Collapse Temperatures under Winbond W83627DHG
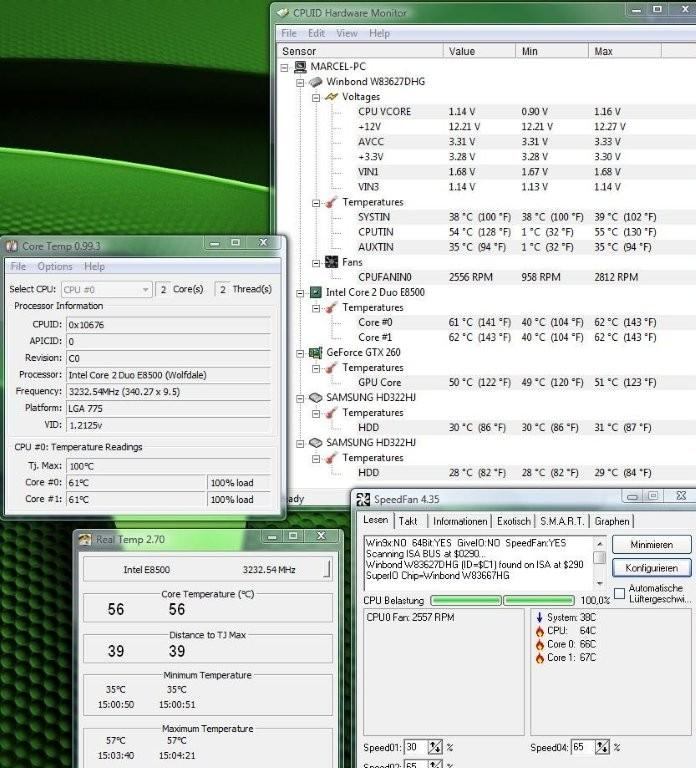The image size is (696, 768). pyautogui.click(x=316, y=203)
